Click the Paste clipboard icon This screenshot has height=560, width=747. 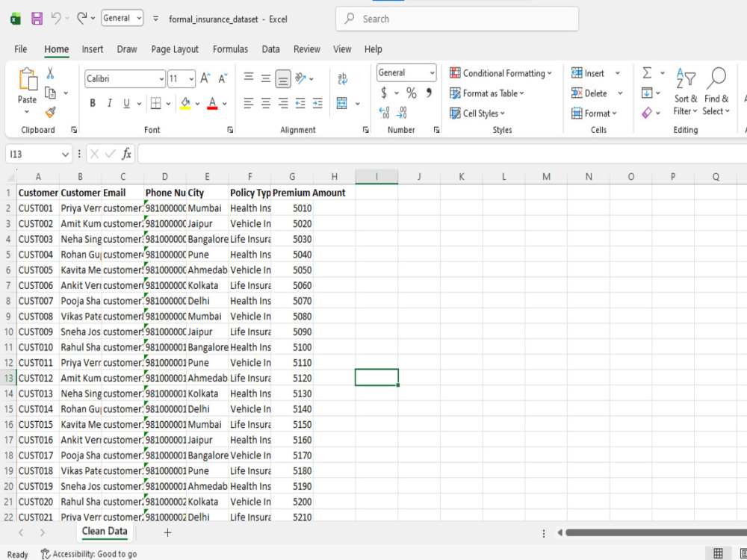coord(28,79)
